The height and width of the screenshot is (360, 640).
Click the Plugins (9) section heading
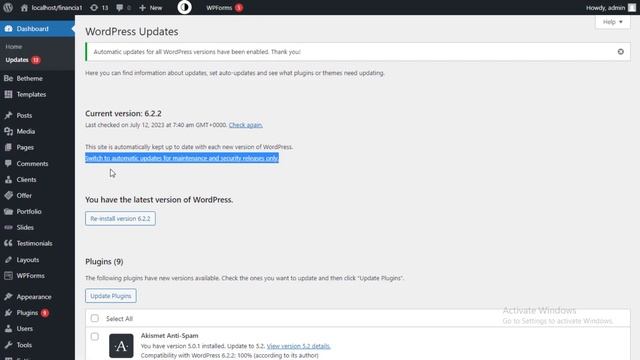[x=104, y=262]
